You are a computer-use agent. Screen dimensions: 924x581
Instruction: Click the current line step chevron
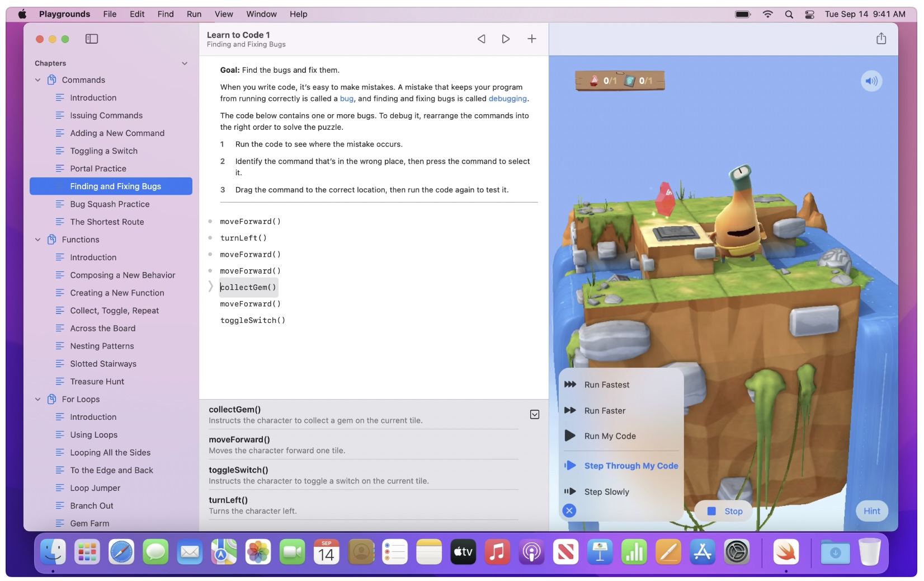point(211,287)
